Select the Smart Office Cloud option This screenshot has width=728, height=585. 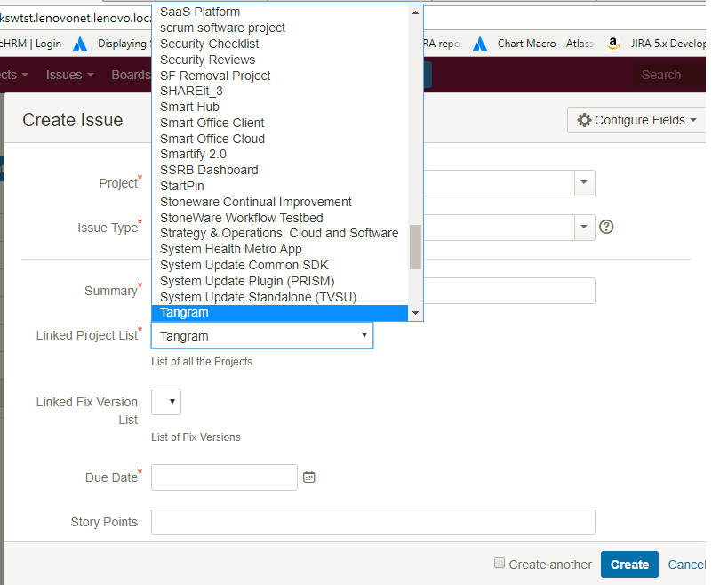pos(280,139)
